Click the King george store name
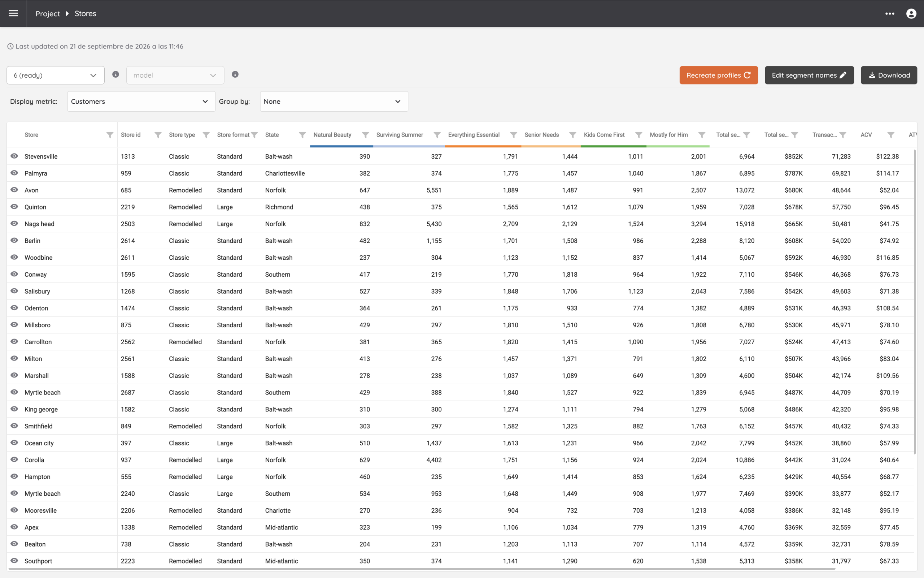Viewport: 924px width, 578px height. tap(41, 409)
